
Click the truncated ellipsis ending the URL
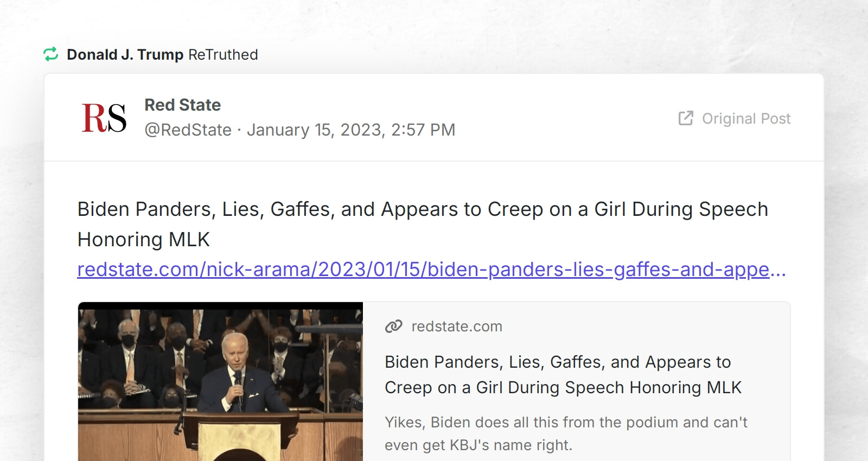click(x=780, y=270)
